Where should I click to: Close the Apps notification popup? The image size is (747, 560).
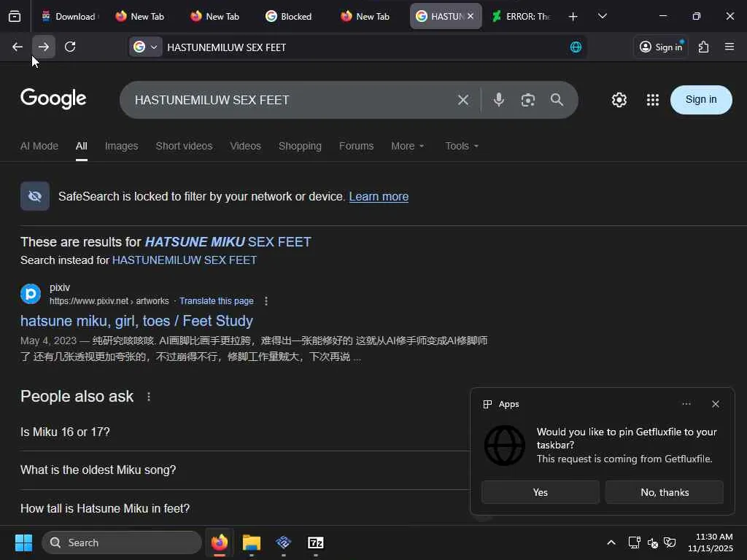[x=715, y=404]
